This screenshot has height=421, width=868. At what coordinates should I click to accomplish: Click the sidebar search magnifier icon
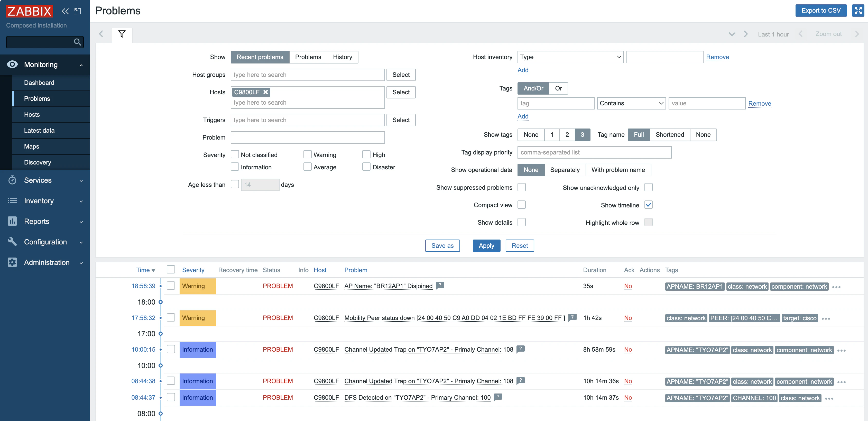77,42
